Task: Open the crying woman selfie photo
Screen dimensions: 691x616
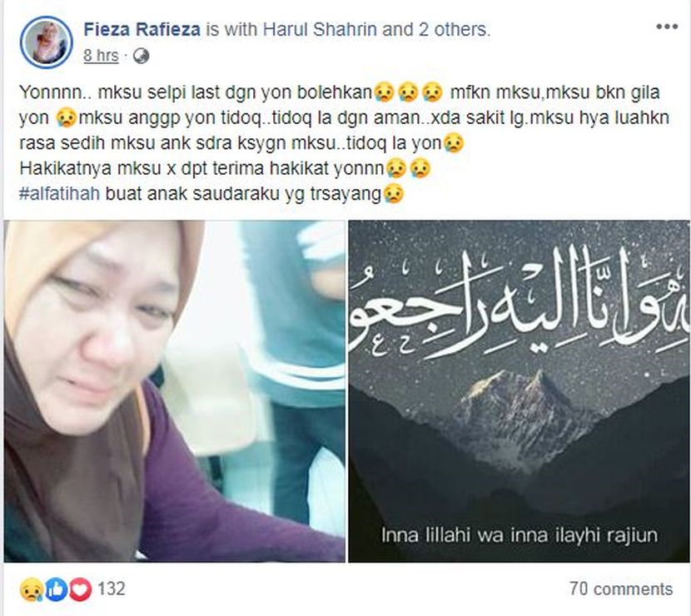Action: (x=175, y=391)
